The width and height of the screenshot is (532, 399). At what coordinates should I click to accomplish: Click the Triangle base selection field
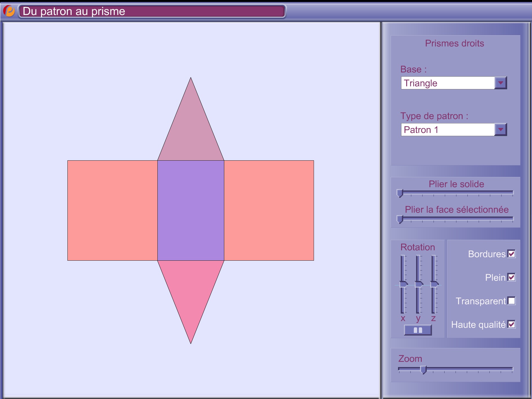pyautogui.click(x=448, y=83)
